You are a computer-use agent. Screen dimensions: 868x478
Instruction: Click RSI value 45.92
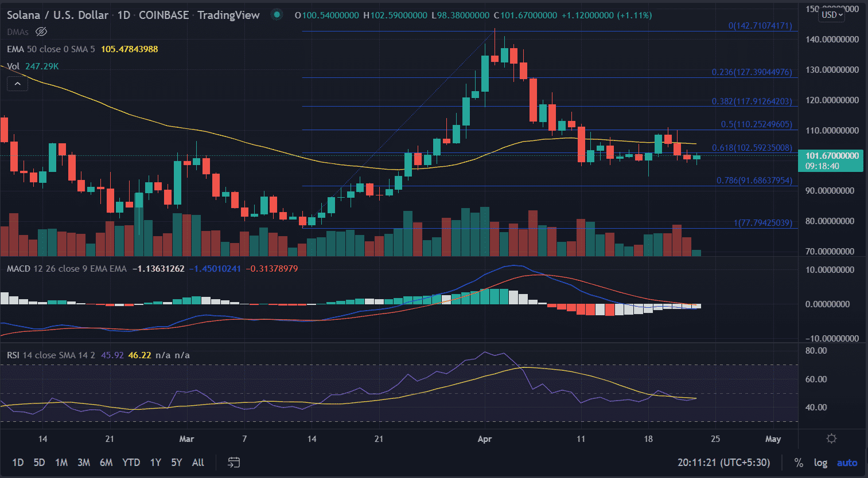[x=112, y=355]
